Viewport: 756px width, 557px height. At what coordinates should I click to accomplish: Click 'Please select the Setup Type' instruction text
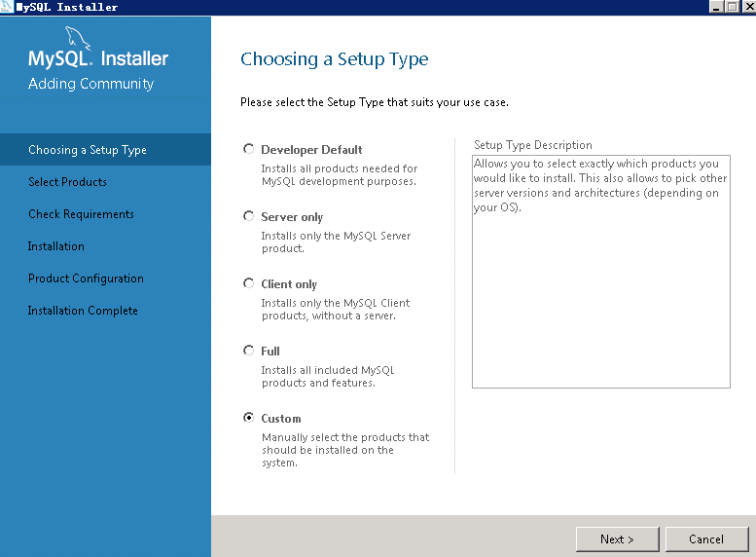point(375,102)
